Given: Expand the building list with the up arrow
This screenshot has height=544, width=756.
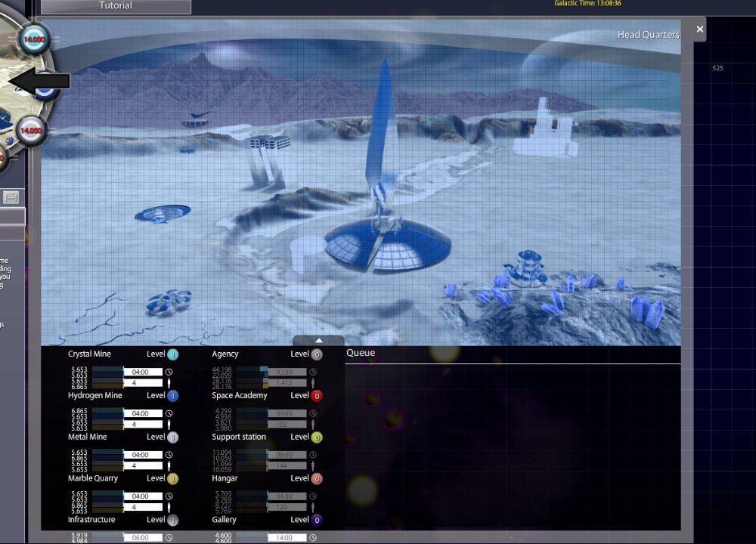Looking at the screenshot, I should [318, 341].
